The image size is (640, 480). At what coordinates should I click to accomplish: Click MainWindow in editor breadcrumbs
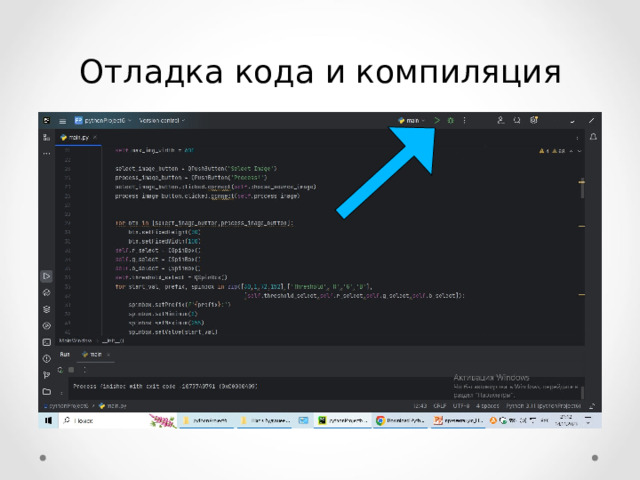coord(76,340)
